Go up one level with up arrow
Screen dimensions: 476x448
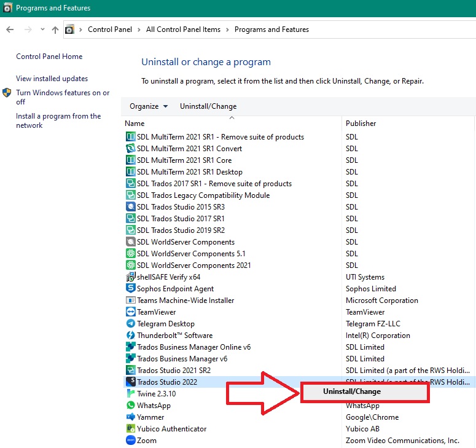pyautogui.click(x=55, y=29)
